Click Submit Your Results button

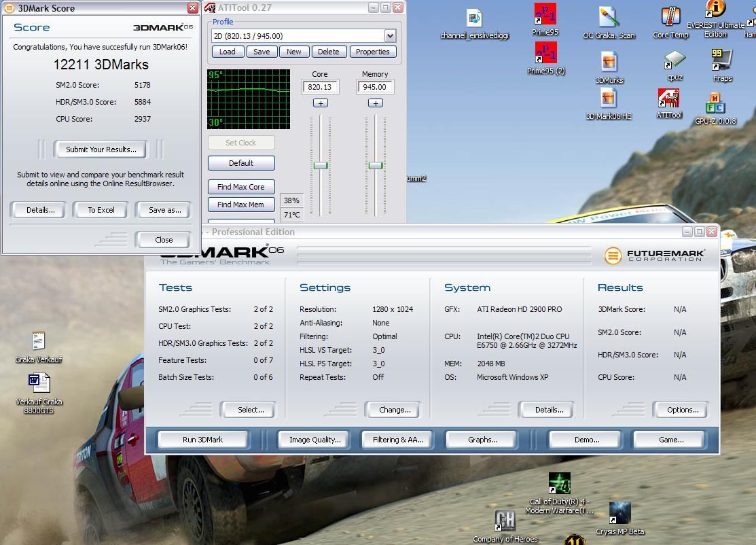click(x=101, y=150)
